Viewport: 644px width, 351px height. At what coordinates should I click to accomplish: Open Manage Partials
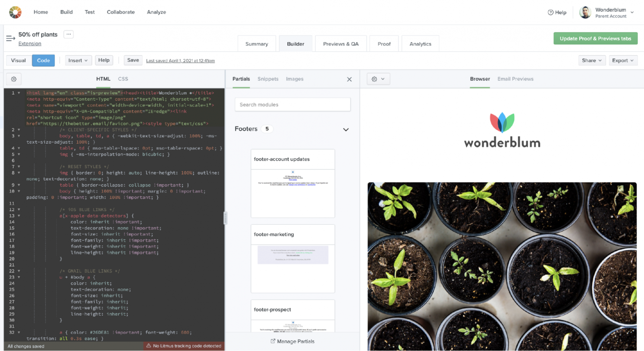coord(292,341)
